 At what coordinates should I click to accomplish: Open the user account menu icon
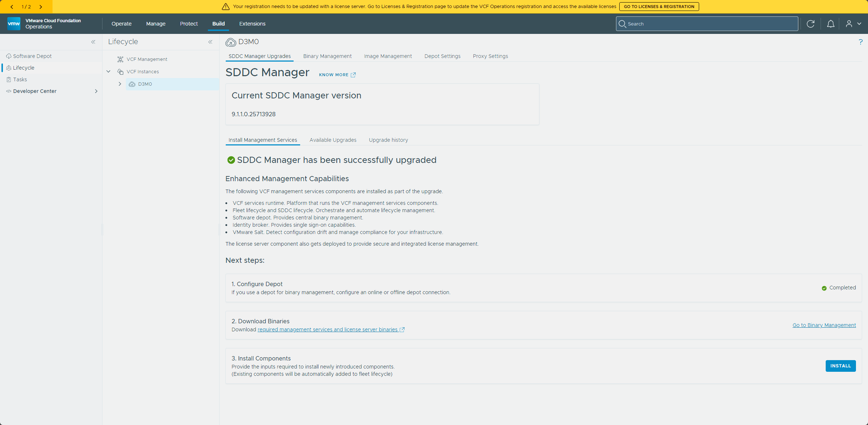[x=853, y=24]
